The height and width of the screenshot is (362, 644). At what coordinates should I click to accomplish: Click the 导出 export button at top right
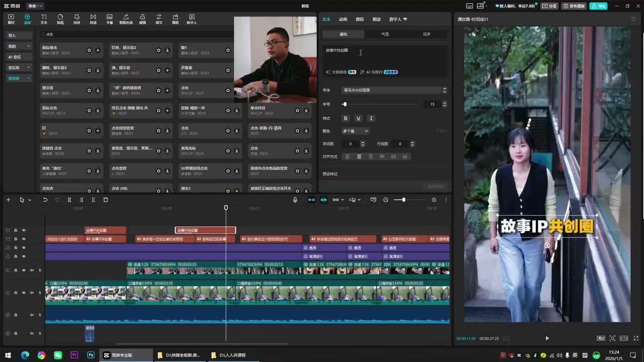pos(599,6)
